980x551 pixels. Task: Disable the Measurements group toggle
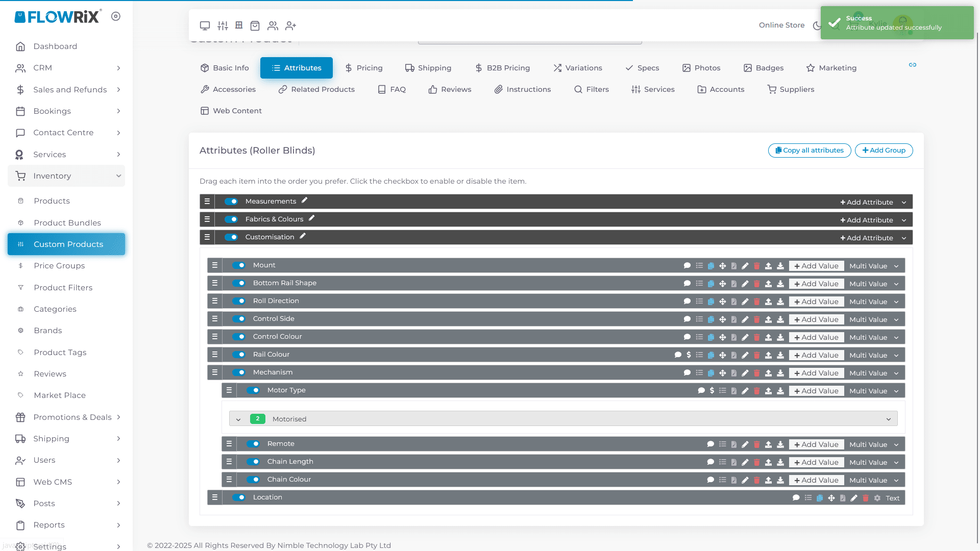click(231, 202)
